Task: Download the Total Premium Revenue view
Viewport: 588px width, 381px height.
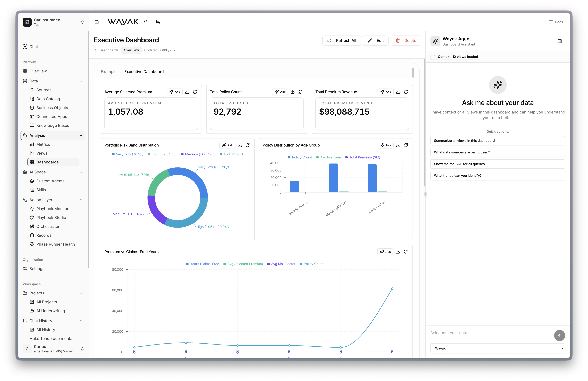Action: [398, 92]
